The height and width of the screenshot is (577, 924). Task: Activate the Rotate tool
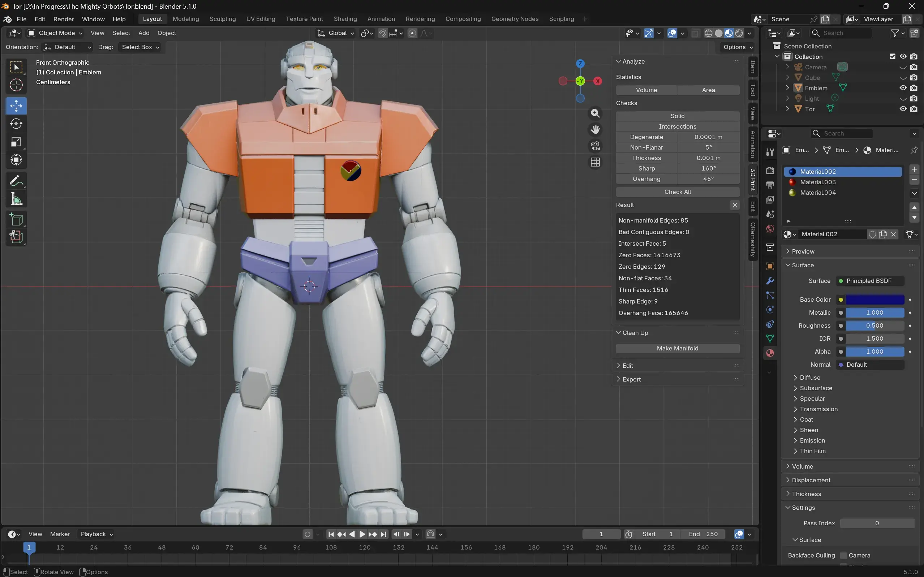click(x=16, y=124)
